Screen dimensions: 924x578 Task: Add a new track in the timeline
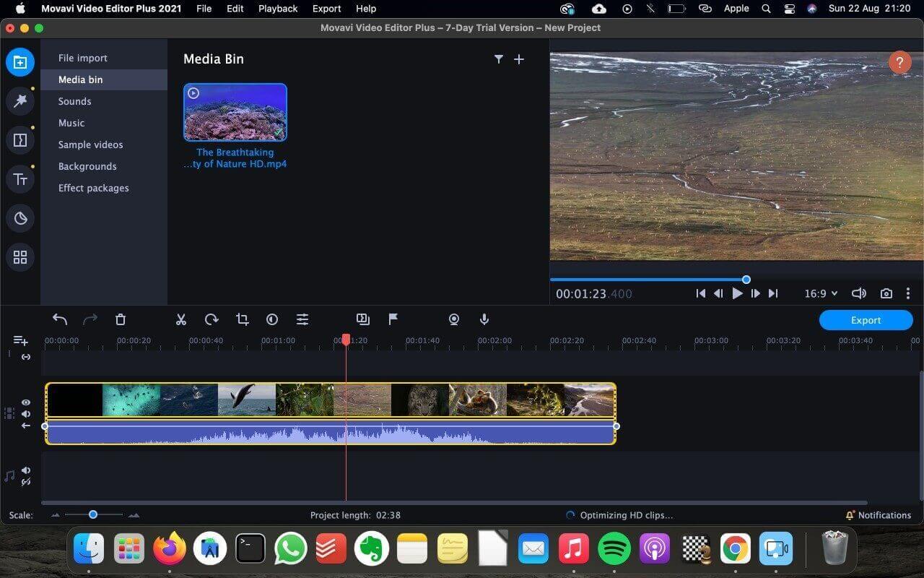(20, 340)
